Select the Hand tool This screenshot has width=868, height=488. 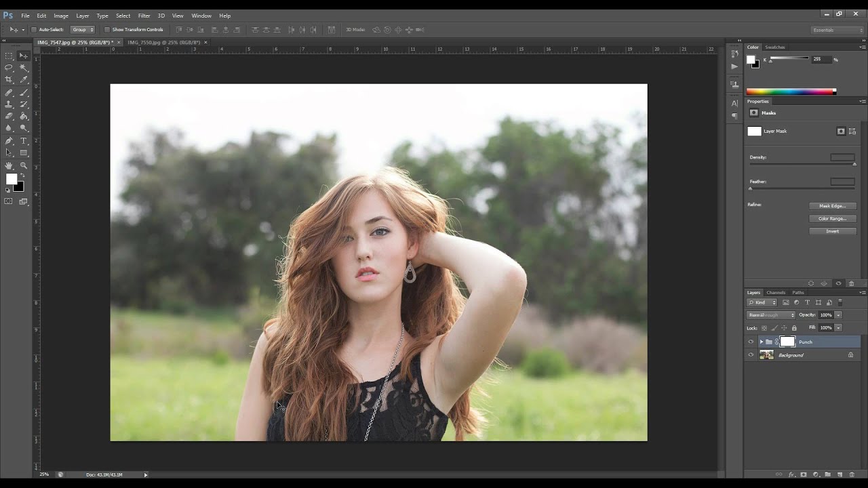point(9,165)
